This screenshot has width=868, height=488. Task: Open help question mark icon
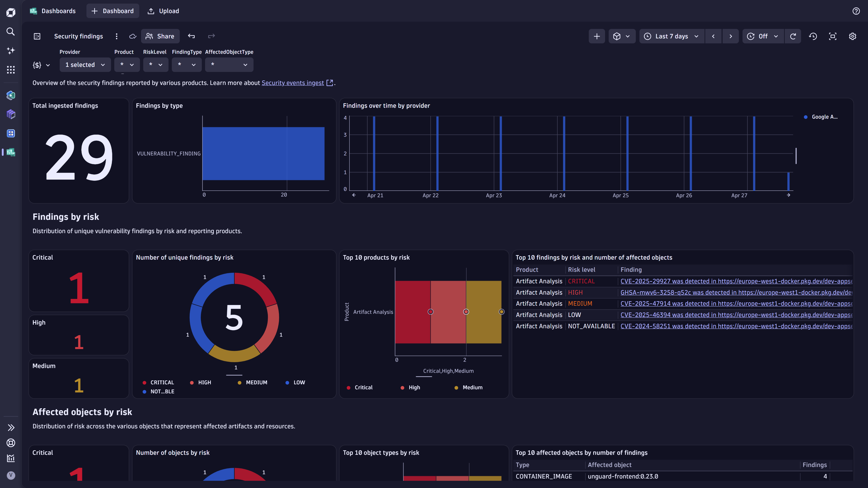(x=856, y=11)
